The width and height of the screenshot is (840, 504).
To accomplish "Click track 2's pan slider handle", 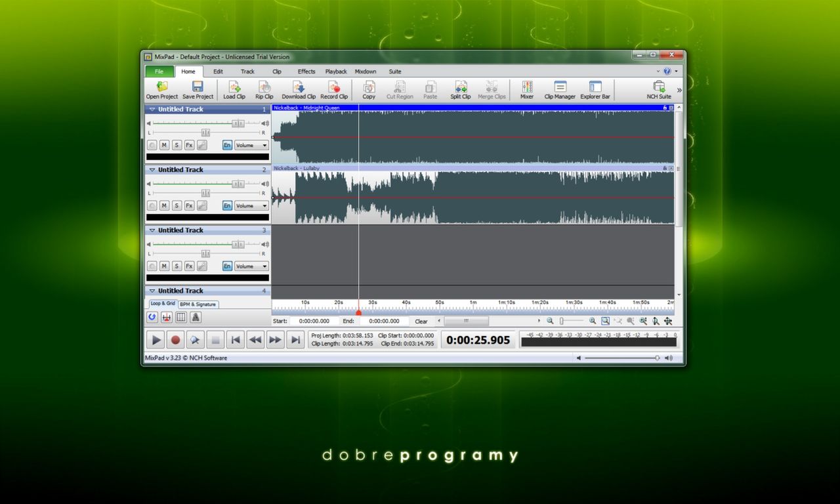I will tap(205, 193).
